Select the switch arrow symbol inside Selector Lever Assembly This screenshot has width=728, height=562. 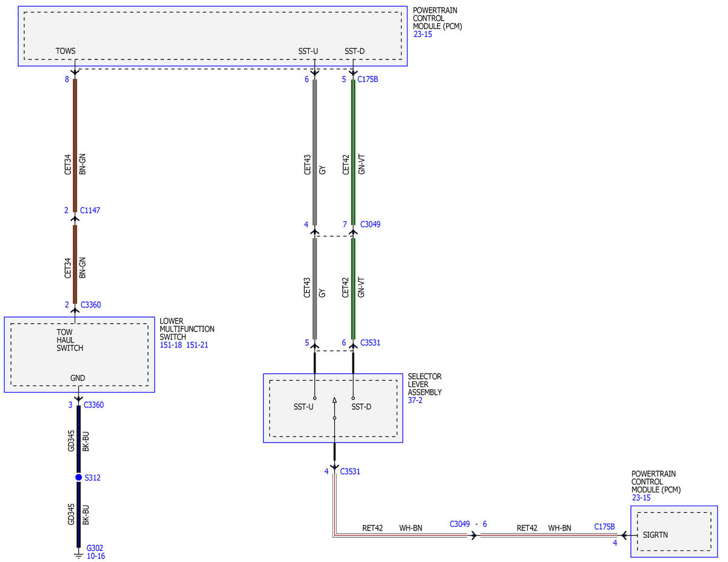tap(334, 409)
